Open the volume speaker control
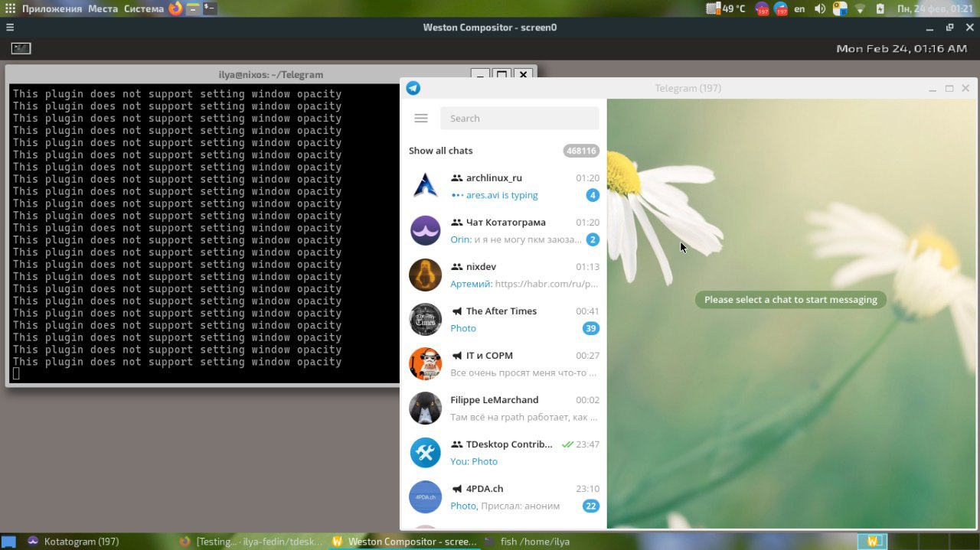The width and height of the screenshot is (980, 550). tap(820, 8)
